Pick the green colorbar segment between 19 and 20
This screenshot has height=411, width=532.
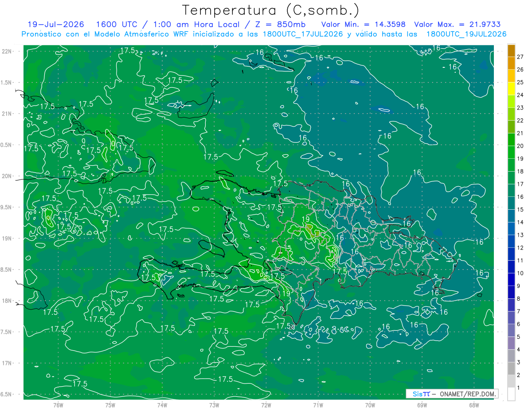[511, 152]
